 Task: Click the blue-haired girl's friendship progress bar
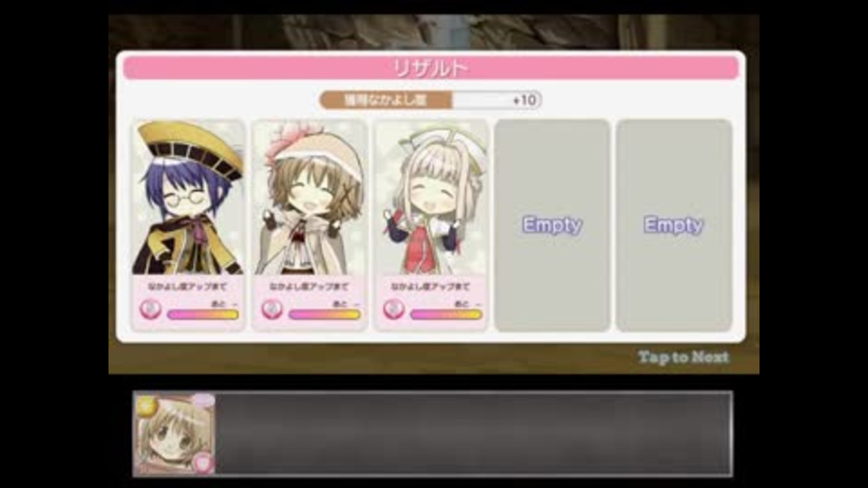(203, 314)
